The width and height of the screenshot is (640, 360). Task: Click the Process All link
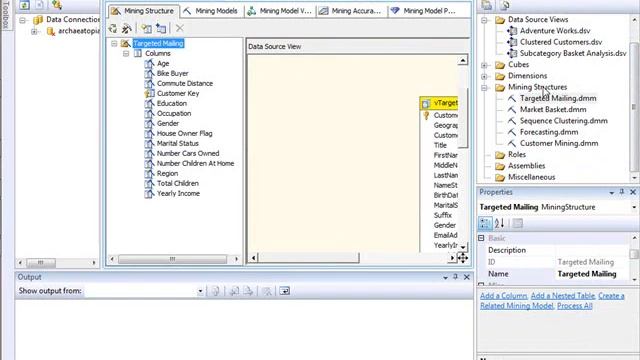coord(574,306)
